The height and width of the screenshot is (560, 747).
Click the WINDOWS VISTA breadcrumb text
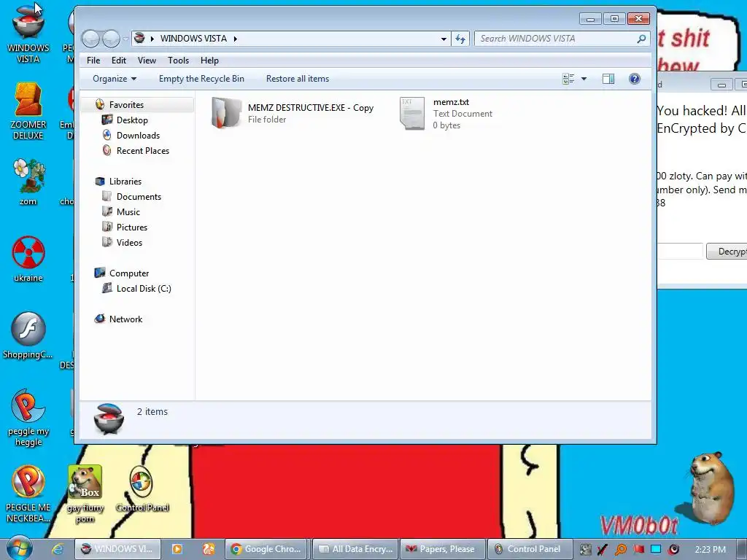coord(193,39)
